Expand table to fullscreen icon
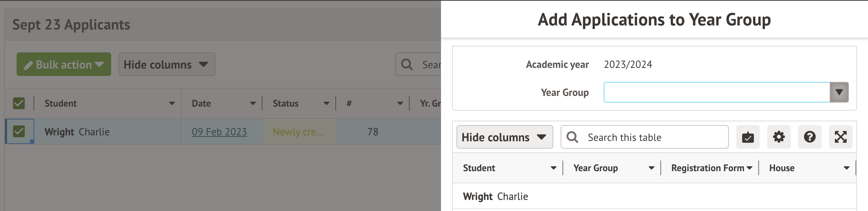The width and height of the screenshot is (868, 211). pos(840,137)
